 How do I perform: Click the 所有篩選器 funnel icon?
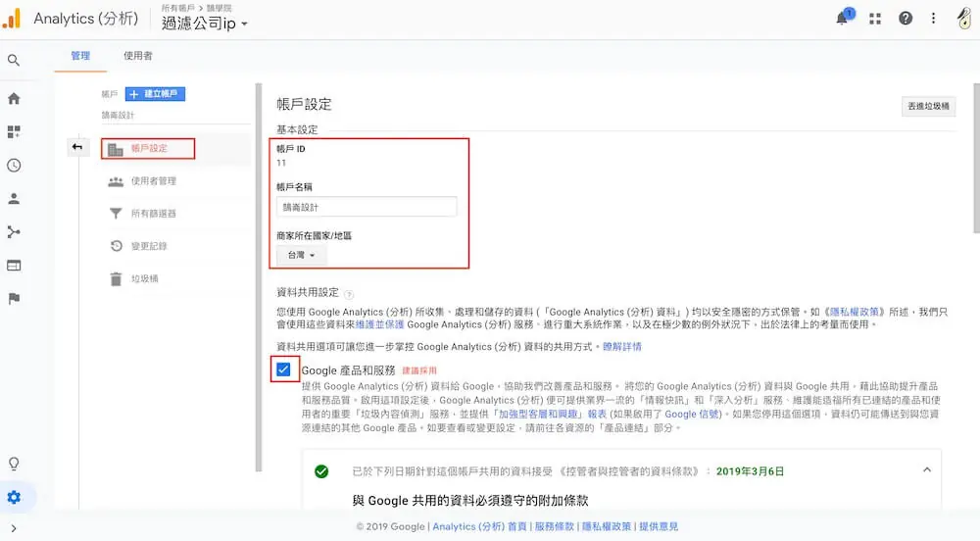116,214
